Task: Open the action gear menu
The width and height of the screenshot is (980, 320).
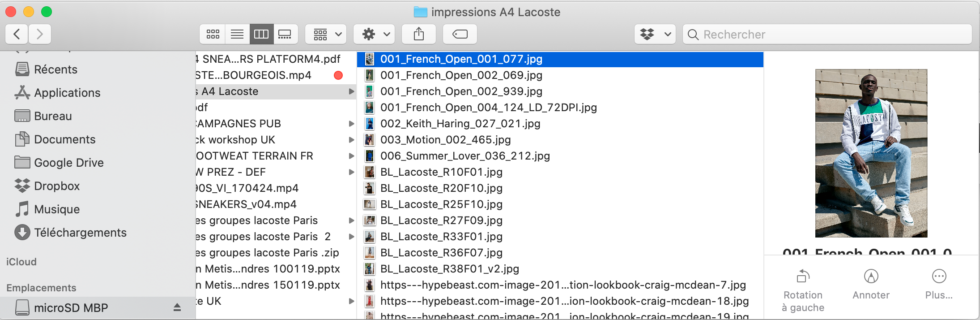Action: point(374,34)
